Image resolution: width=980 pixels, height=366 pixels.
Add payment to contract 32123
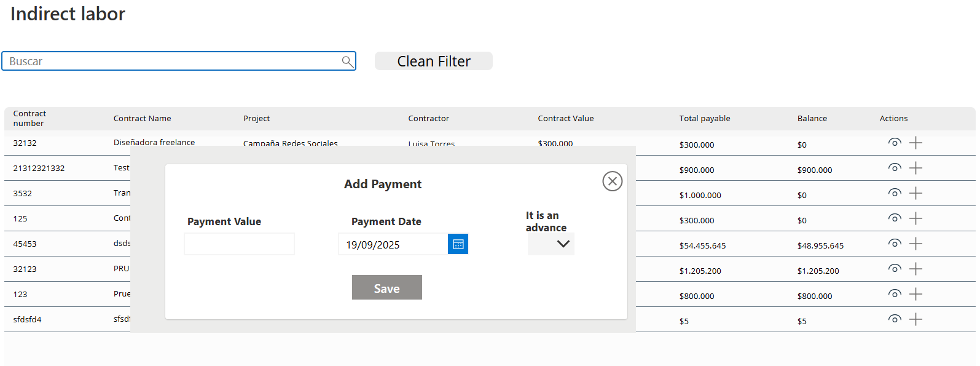pyautogui.click(x=915, y=269)
